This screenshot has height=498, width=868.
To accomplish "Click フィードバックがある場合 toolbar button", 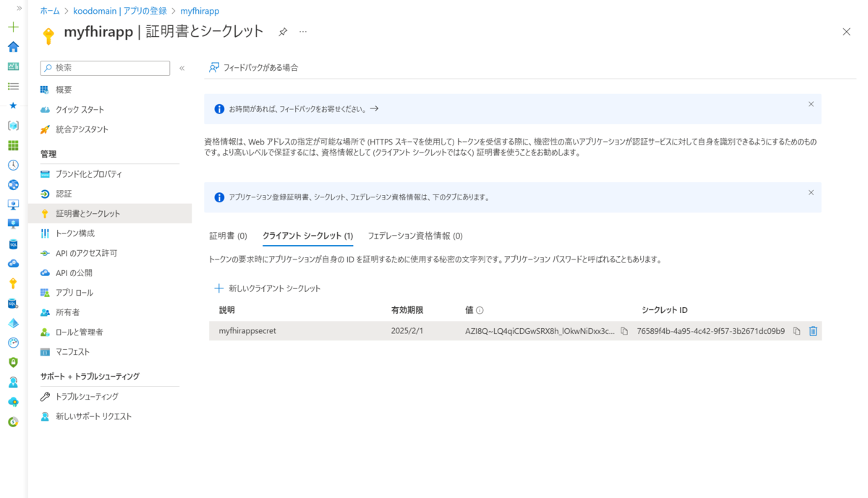I will 253,67.
